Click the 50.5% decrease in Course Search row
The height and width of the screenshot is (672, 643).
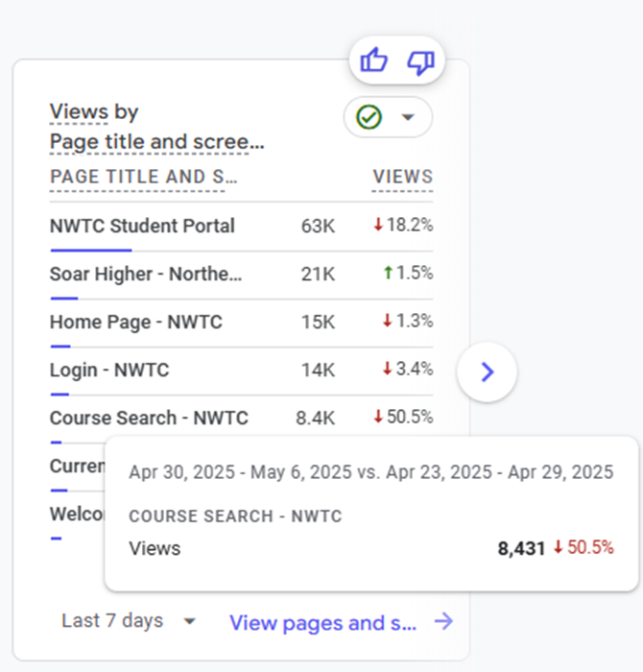403,417
